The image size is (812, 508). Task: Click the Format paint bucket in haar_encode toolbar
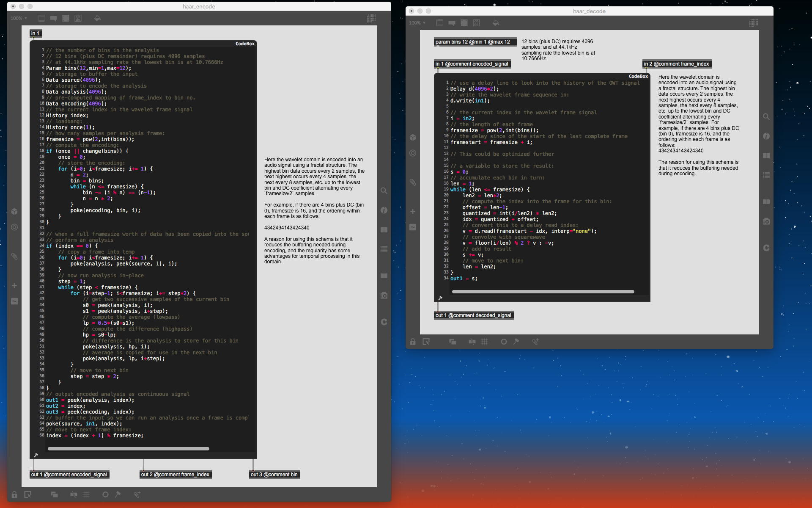98,18
